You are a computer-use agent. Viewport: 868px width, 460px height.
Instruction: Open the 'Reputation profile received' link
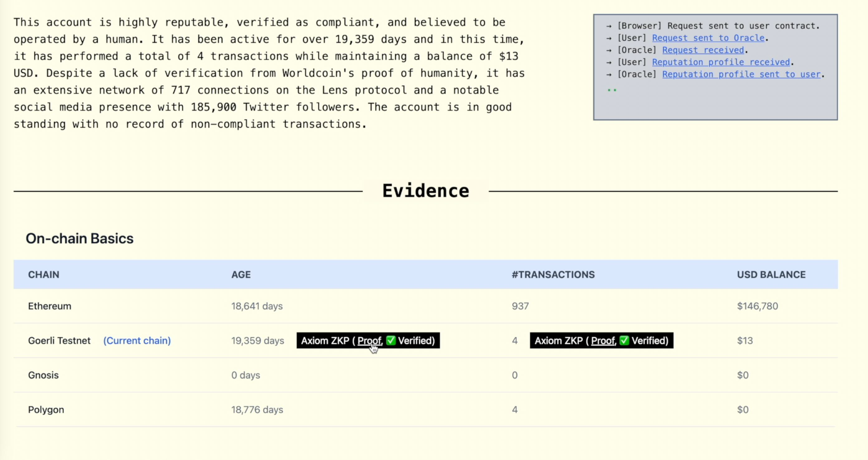tap(721, 62)
